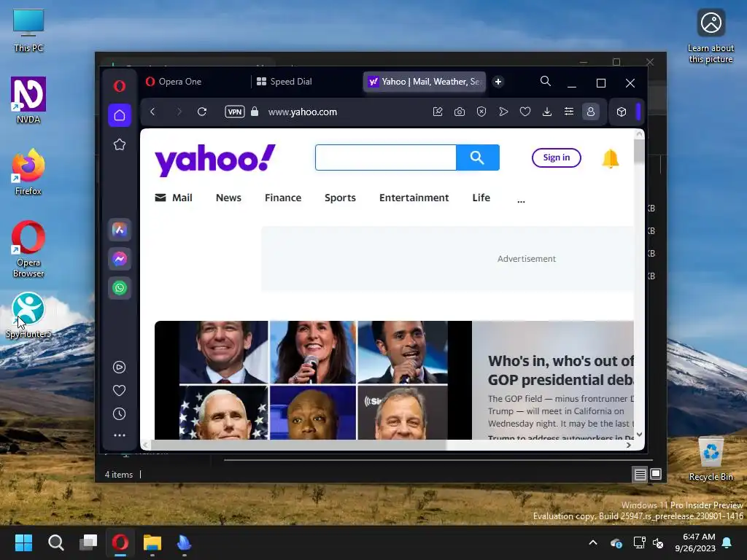This screenshot has width=747, height=560.
Task: Select the Firefox desktop shortcut
Action: [x=28, y=172]
